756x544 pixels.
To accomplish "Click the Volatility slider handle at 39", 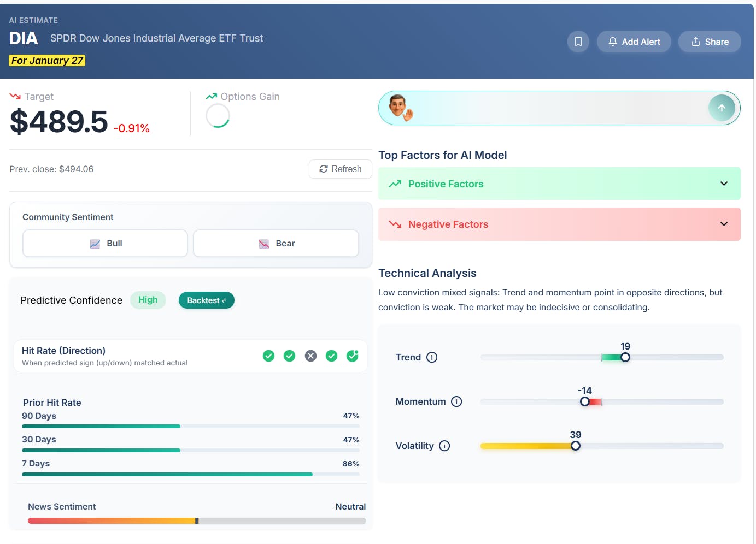I will 576,446.
